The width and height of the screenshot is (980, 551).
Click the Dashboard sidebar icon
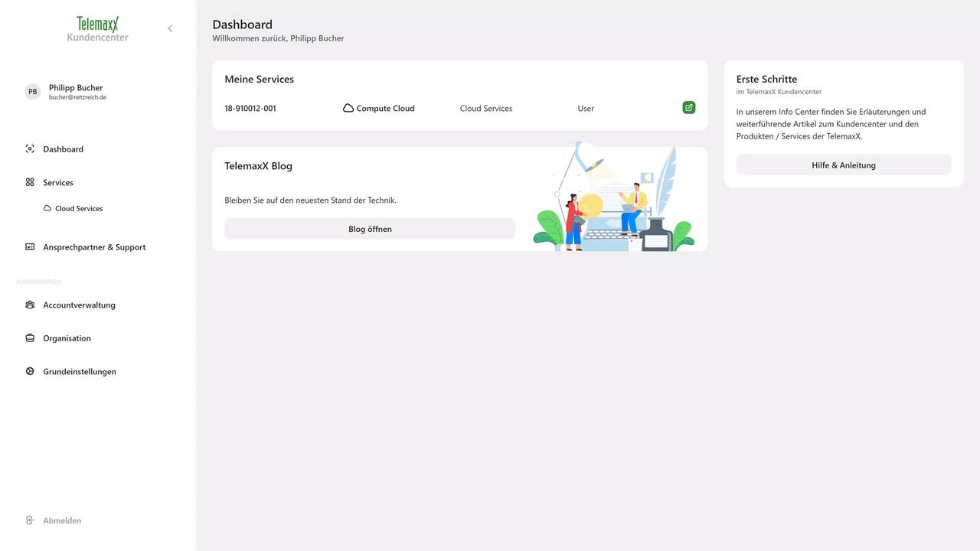[x=30, y=149]
